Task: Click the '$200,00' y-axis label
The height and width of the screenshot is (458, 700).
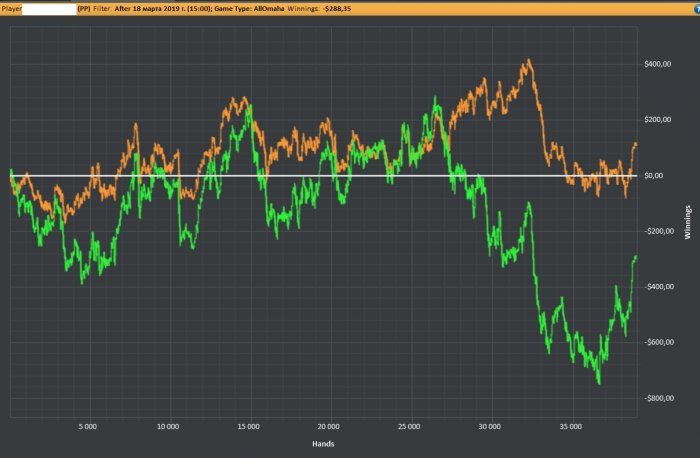Action: pyautogui.click(x=657, y=120)
